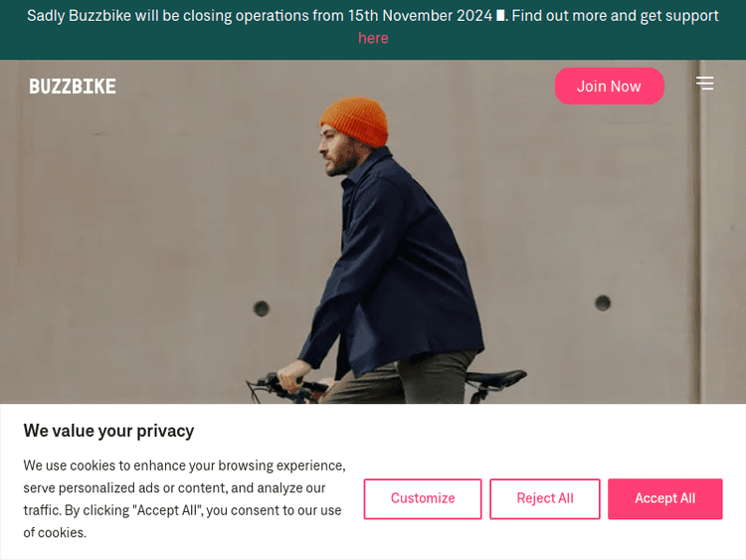Viewport: 746px width, 560px height.
Task: Click the small glyph after "2024"
Action: click(501, 16)
